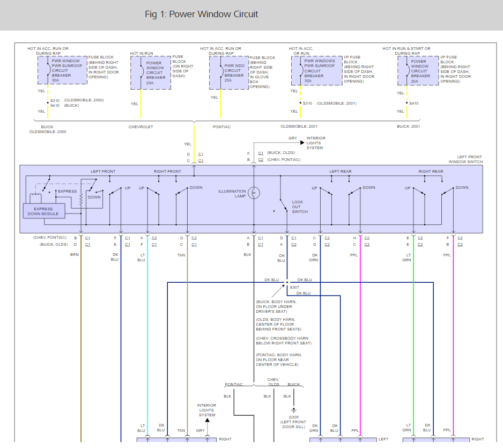Click the '(CHEV, PONTIAC)' connector row label
Screen dimensions: 503x448
tap(50, 238)
